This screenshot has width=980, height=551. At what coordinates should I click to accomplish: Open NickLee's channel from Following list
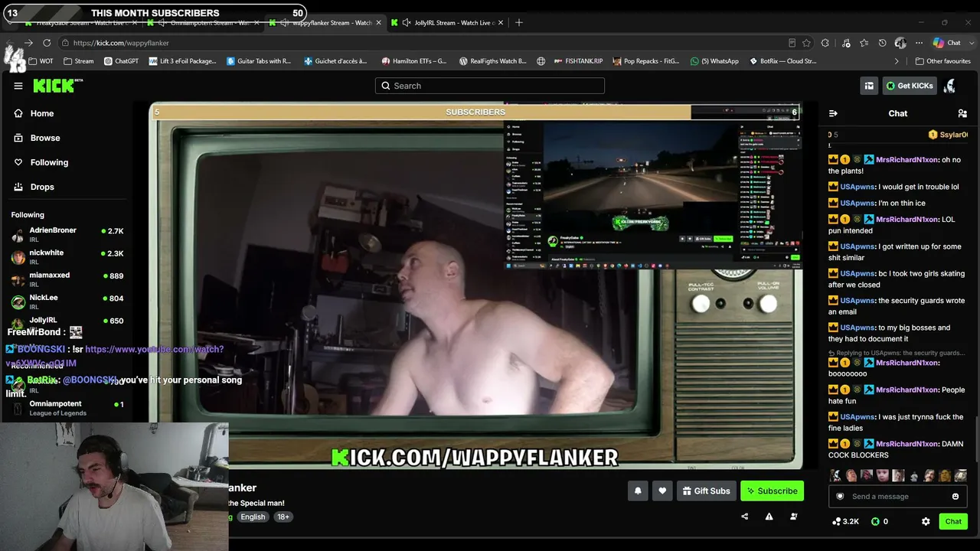pos(67,302)
